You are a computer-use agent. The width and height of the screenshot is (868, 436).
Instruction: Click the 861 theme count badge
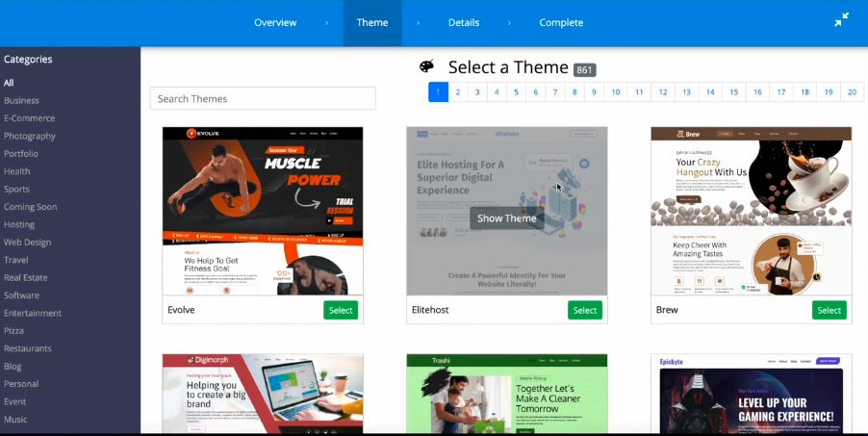584,70
